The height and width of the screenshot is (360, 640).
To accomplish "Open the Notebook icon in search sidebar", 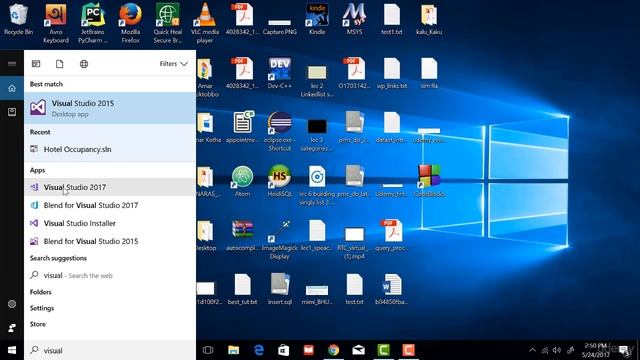I will point(12,112).
